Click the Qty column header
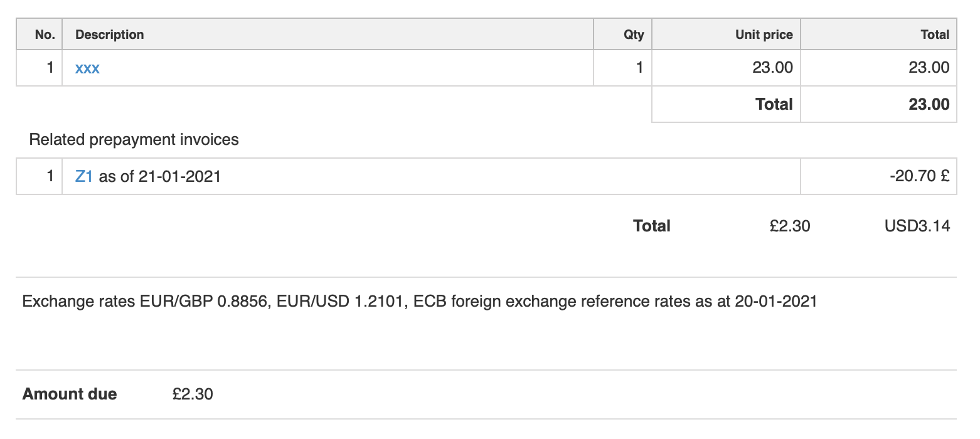This screenshot has width=980, height=439. (x=634, y=35)
